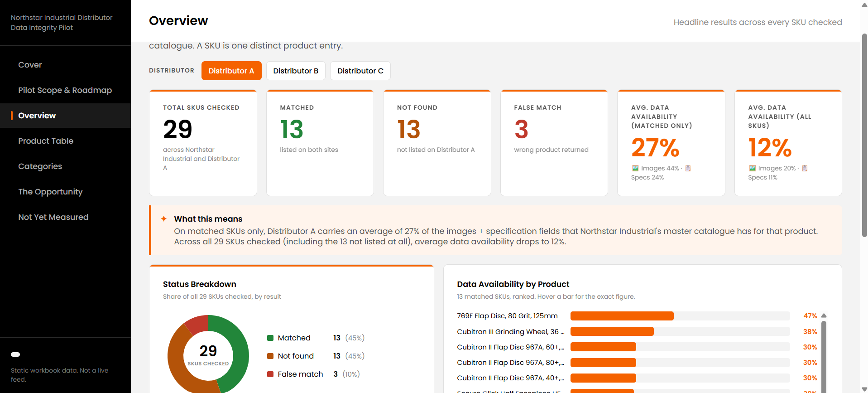
Task: Click the 'Static workbook data' footer note
Action: pos(60,375)
